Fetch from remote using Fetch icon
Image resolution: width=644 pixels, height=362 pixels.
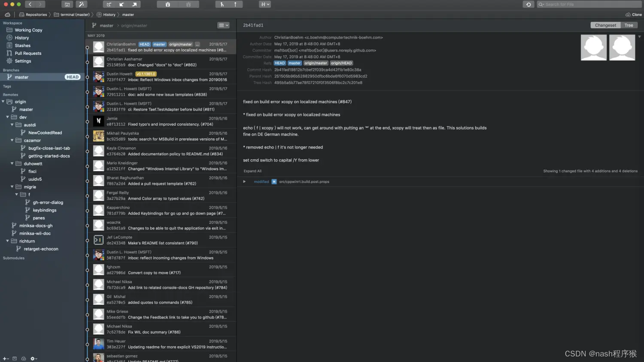click(x=109, y=4)
